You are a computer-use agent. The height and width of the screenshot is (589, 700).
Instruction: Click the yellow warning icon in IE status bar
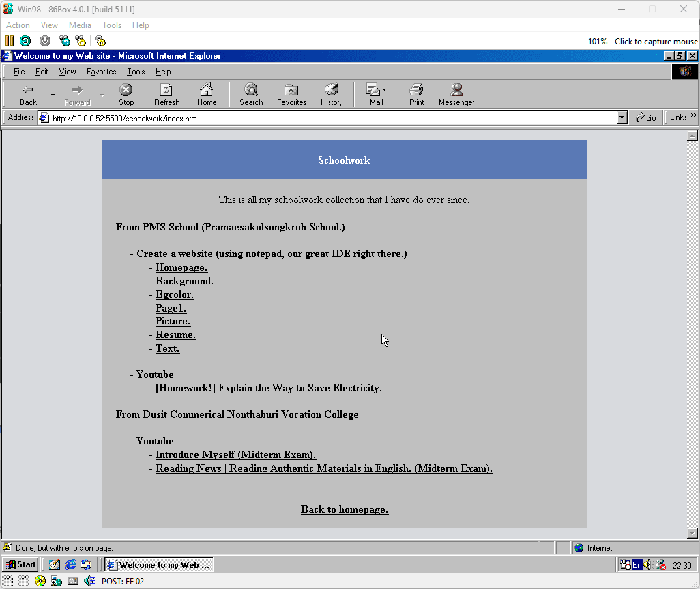(x=8, y=547)
